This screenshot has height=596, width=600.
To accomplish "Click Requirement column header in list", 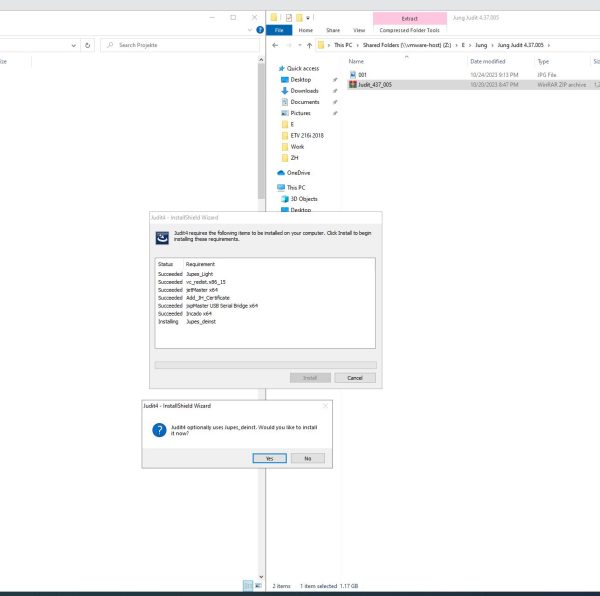I will pyautogui.click(x=200, y=264).
